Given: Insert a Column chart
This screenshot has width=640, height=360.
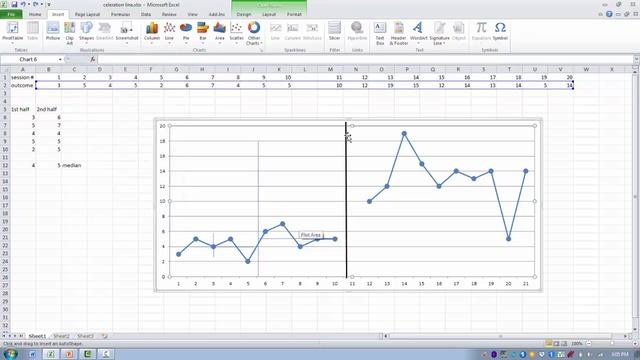Looking at the screenshot, I should pyautogui.click(x=152, y=32).
